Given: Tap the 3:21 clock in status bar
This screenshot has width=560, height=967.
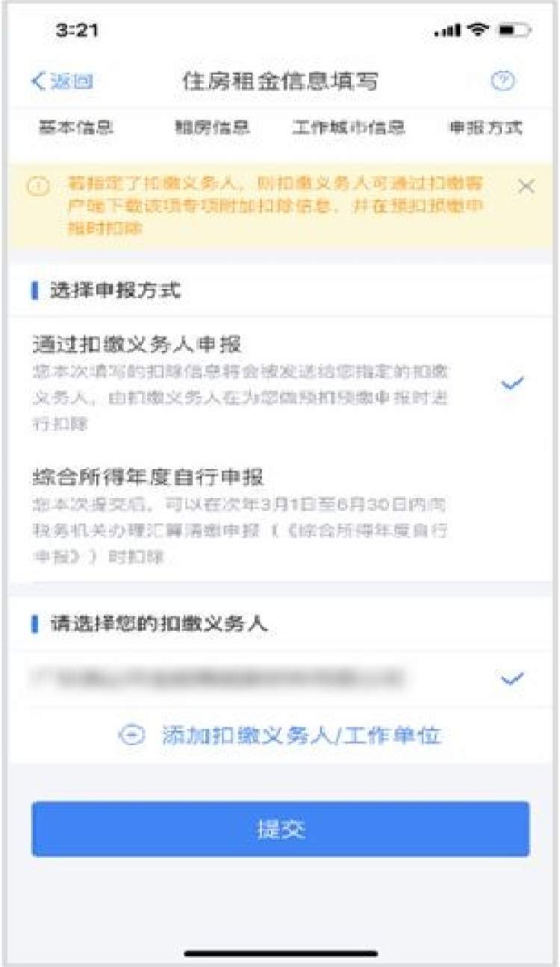Looking at the screenshot, I should [76, 31].
